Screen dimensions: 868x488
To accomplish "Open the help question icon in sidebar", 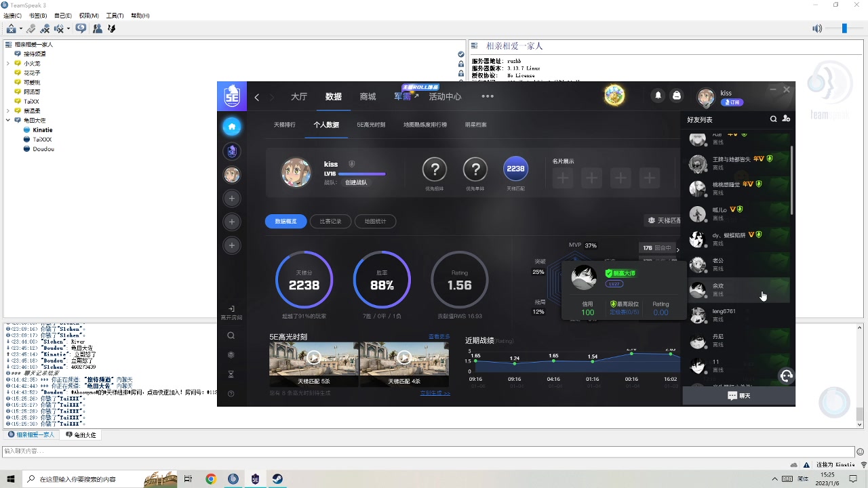I will pos(231,394).
